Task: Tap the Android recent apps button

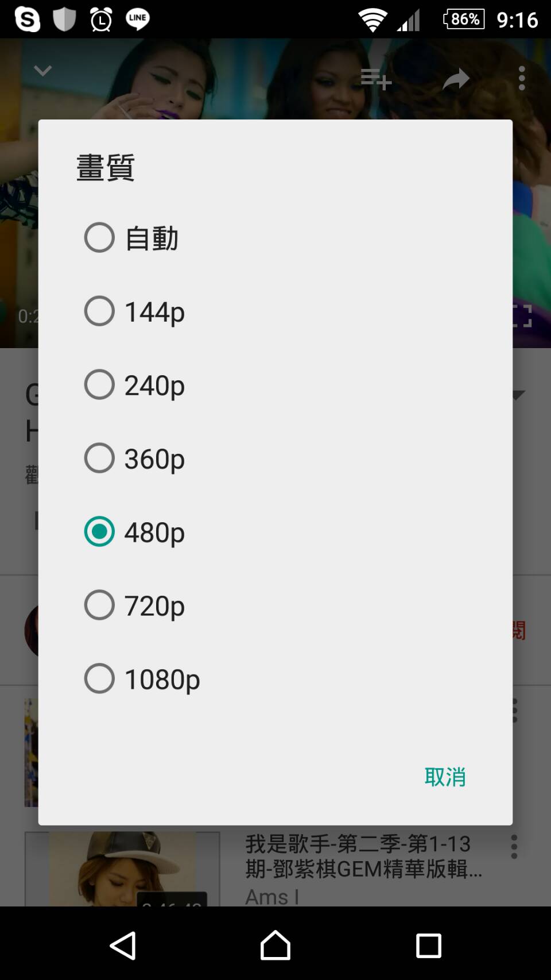Action: (428, 945)
